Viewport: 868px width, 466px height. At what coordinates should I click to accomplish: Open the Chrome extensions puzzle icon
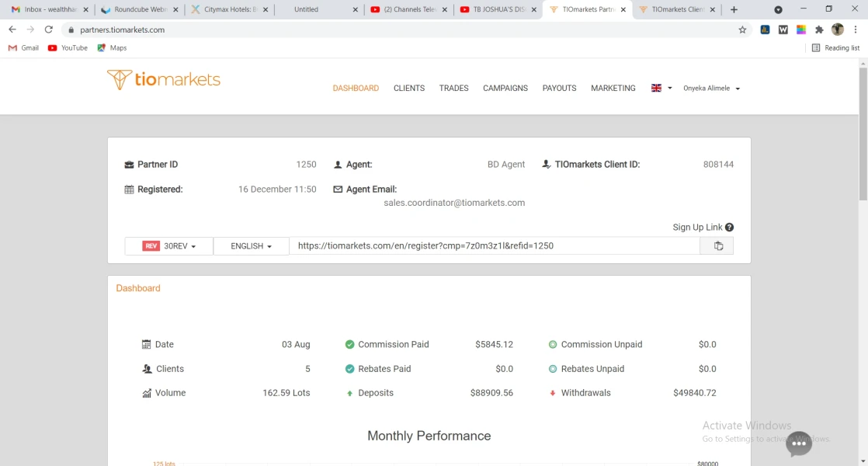coord(819,30)
